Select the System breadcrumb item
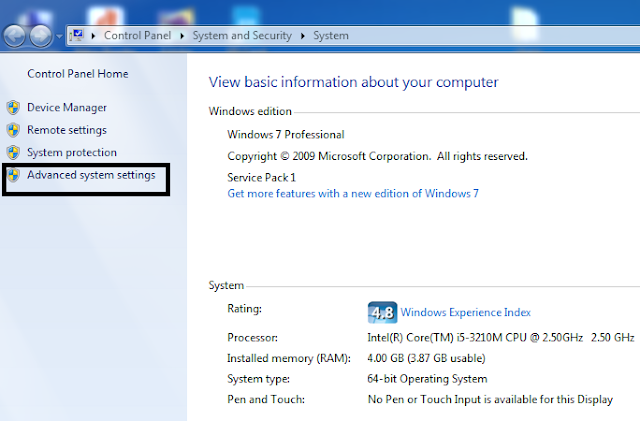Viewport: 640px width, 421px height. [x=331, y=36]
